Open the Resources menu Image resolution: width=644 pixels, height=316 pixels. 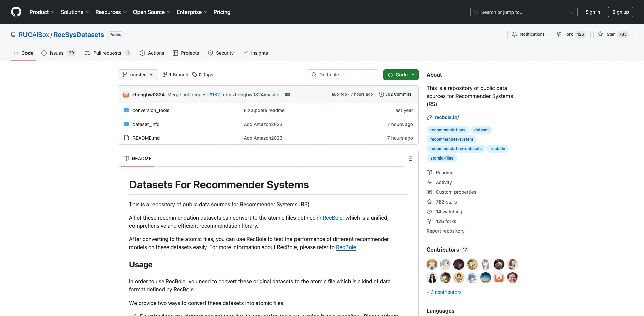tap(111, 12)
